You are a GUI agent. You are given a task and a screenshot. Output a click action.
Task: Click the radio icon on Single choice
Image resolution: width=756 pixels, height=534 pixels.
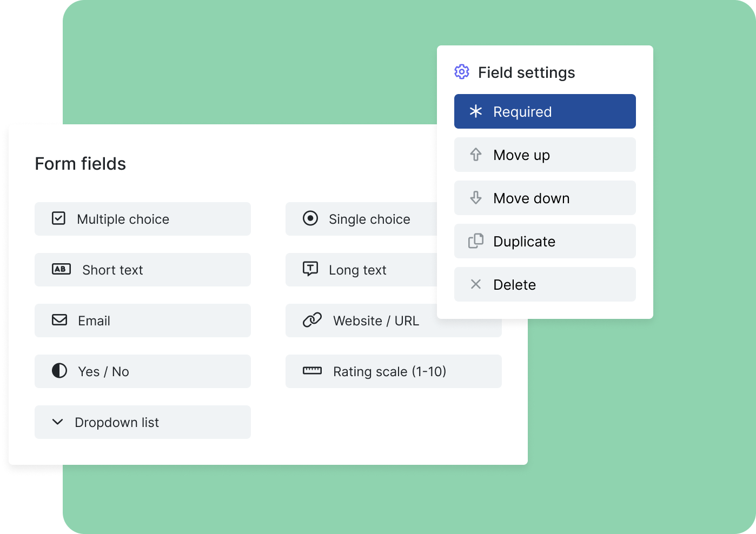[310, 218]
